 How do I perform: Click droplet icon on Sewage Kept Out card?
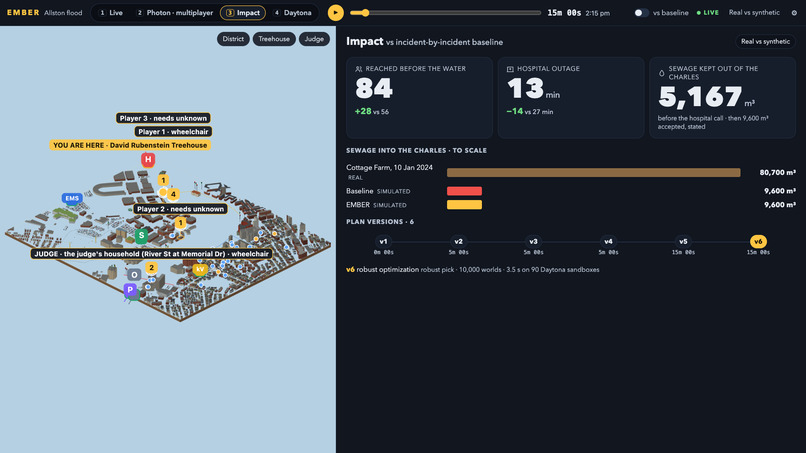pyautogui.click(x=662, y=73)
